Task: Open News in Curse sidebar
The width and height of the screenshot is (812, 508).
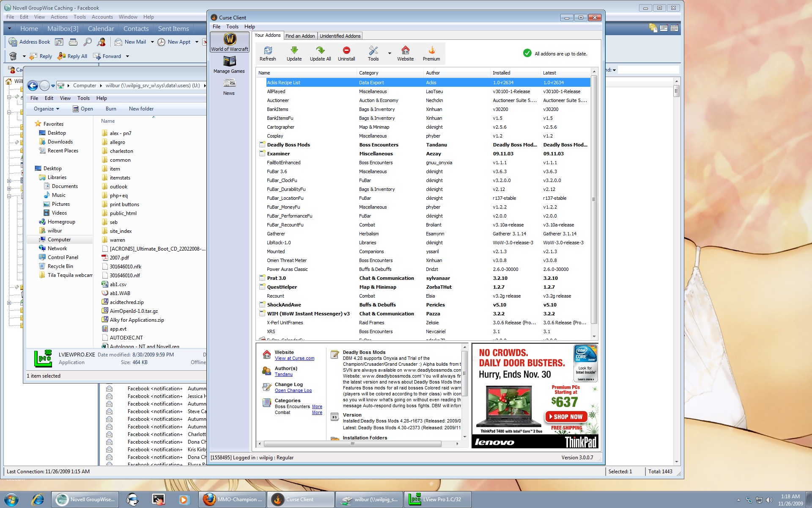Action: tap(229, 87)
